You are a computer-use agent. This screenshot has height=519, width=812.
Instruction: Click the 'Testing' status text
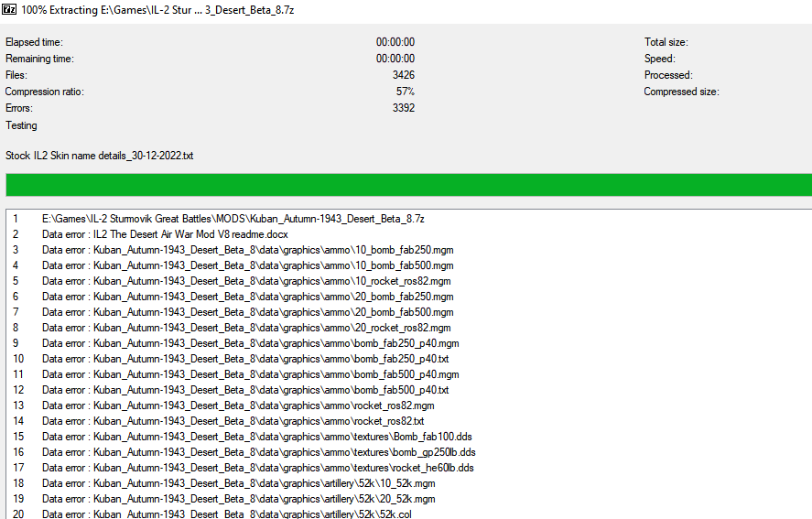21,125
